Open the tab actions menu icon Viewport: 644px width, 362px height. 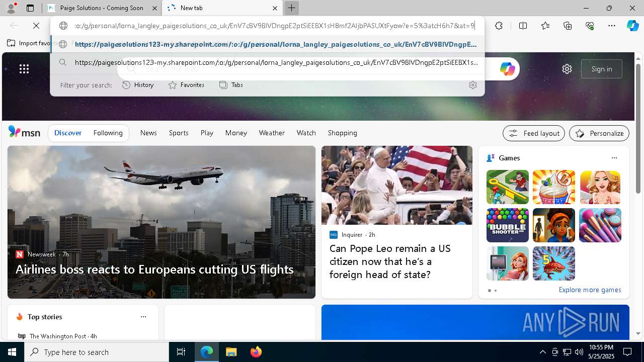(30, 8)
